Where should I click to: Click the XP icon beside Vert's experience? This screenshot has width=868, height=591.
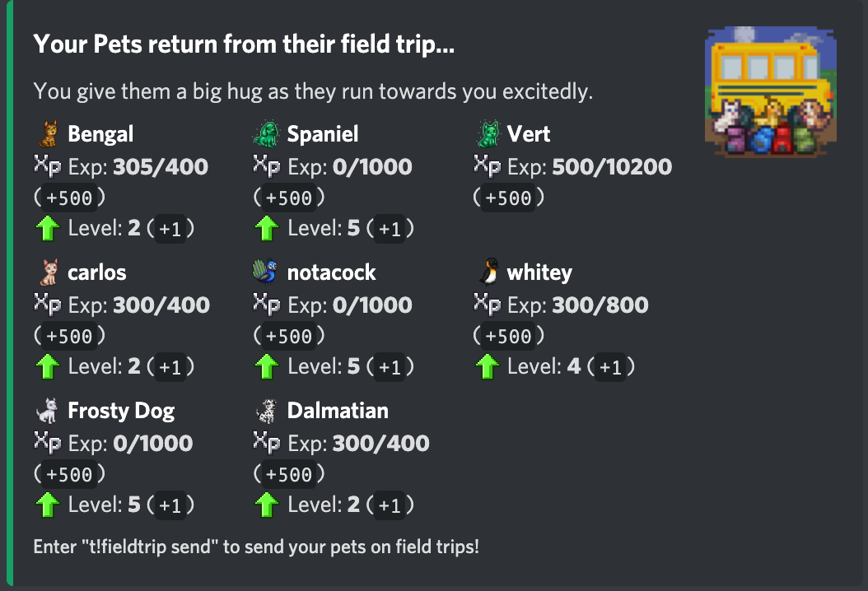click(488, 165)
